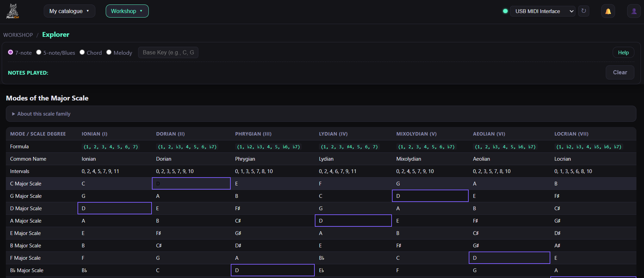Click the F Major Scale row label

click(25, 258)
